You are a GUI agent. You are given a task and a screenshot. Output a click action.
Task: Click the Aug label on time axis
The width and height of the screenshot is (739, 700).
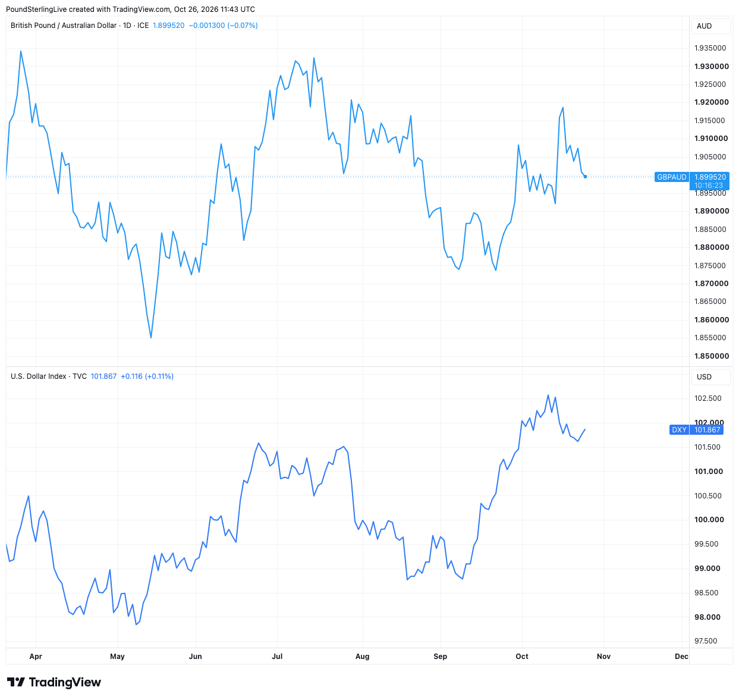click(362, 657)
